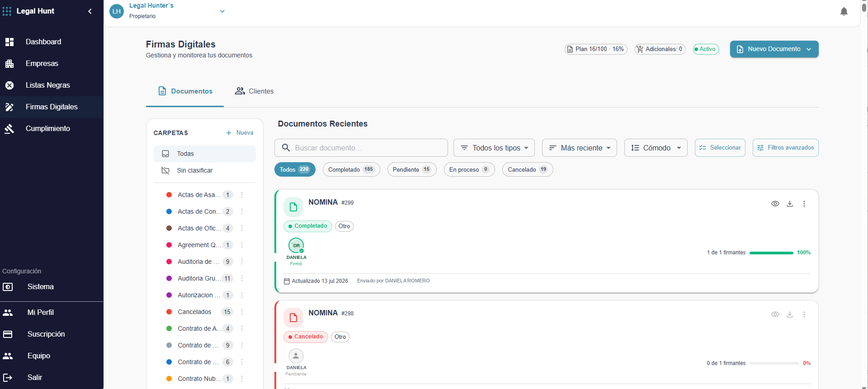Open the Más reciente sort dropdown
This screenshot has width=868, height=389.
tap(579, 148)
